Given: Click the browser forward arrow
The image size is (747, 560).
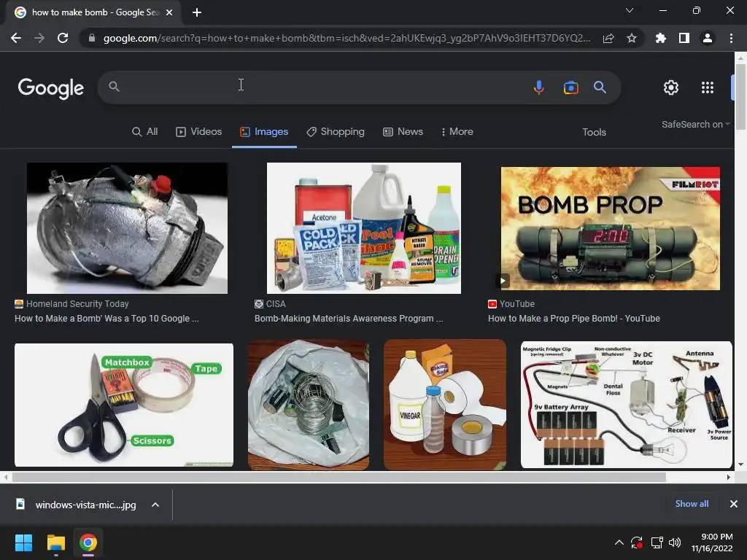Looking at the screenshot, I should 39,38.
